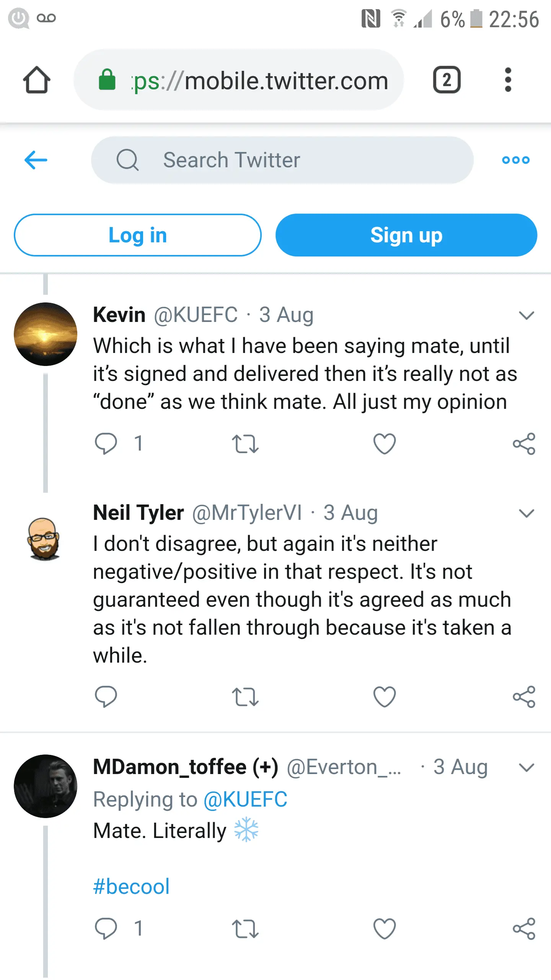551x980 pixels.
Task: Expand options chevron on Kevin's tweet
Action: pyautogui.click(x=527, y=315)
